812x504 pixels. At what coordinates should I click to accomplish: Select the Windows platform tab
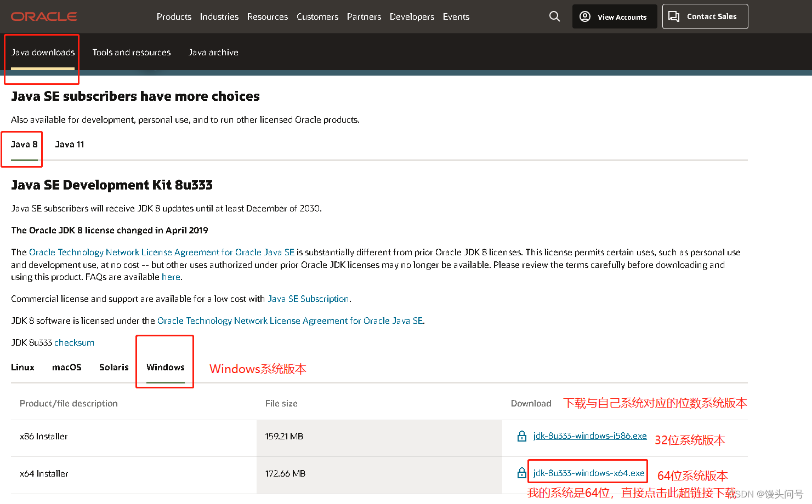pos(166,367)
